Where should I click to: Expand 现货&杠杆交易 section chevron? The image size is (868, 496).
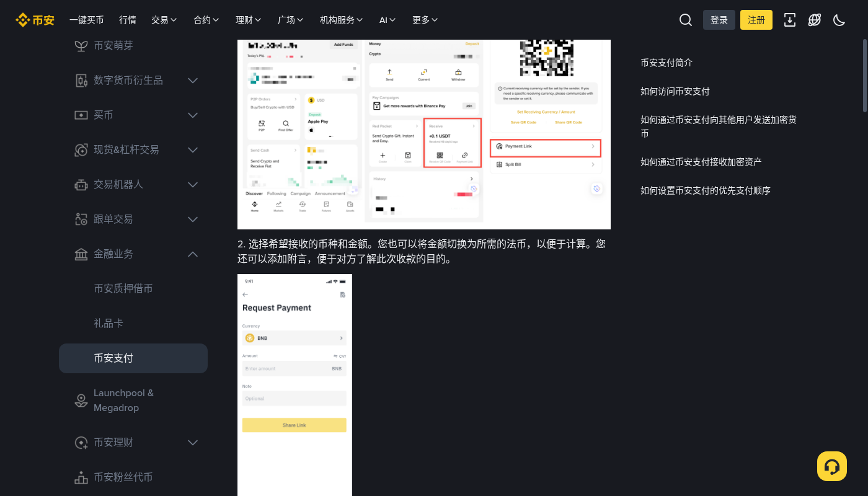193,150
